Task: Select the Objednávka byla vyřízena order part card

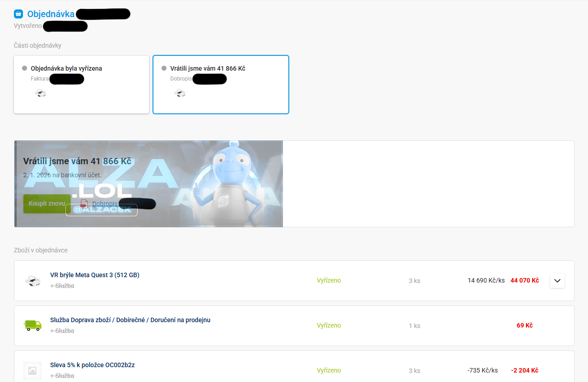Action: [x=81, y=85]
